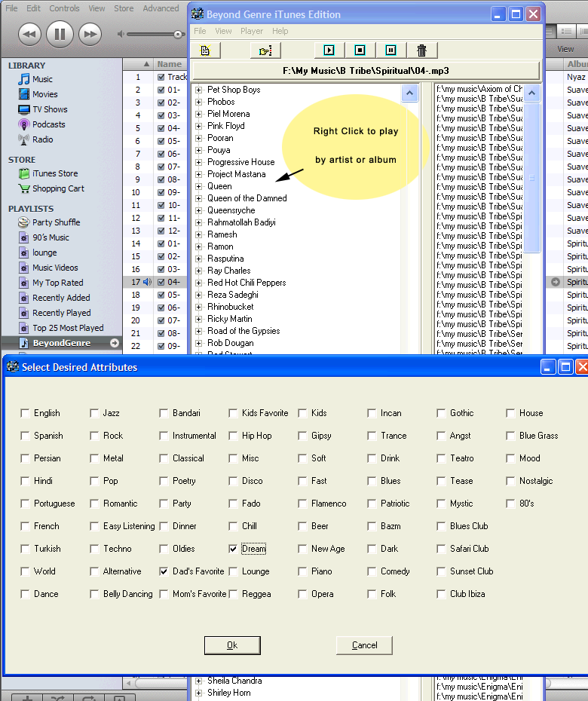Click the speaker icon on track 17
The image size is (588, 701).
(x=147, y=282)
